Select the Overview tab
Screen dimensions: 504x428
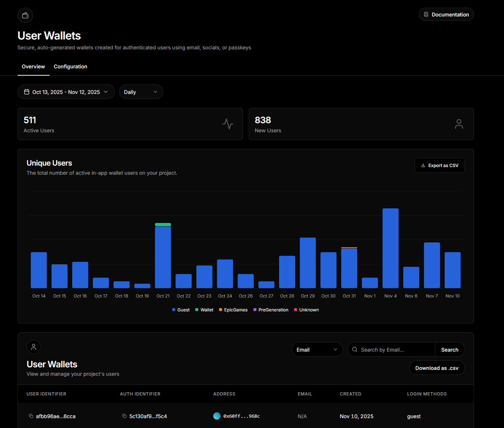coord(33,67)
